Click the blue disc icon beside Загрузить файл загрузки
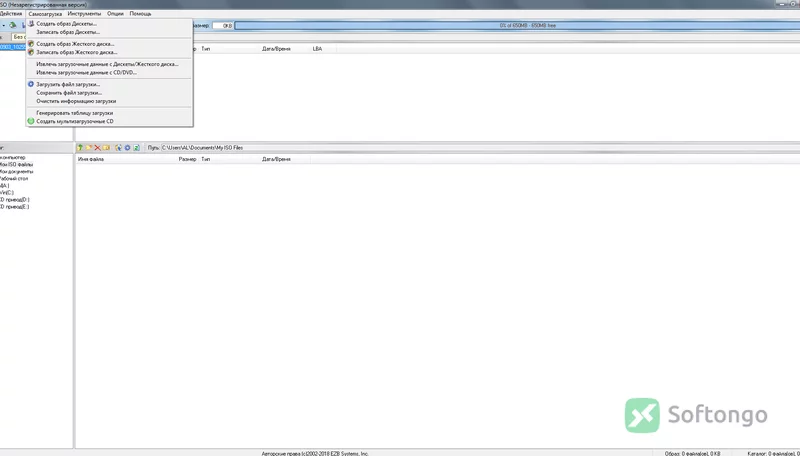Image resolution: width=800 pixels, height=456 pixels. (31, 84)
